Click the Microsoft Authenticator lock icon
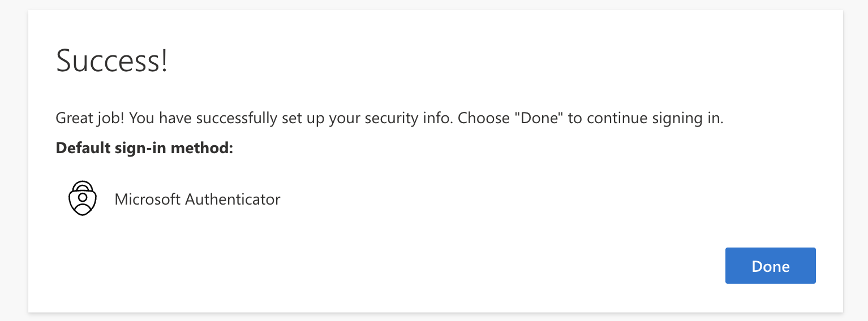 (x=83, y=198)
